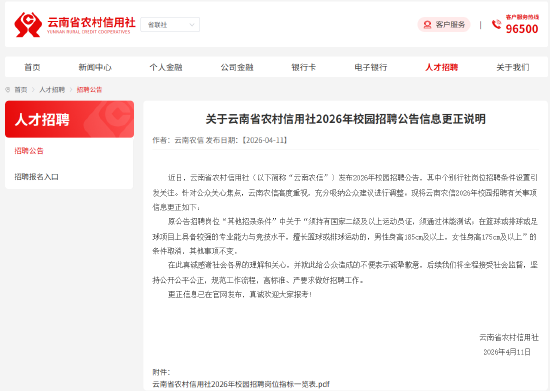This screenshot has width=550, height=391.
Task: Open the 新闻中心 navigation menu
Action: click(95, 67)
